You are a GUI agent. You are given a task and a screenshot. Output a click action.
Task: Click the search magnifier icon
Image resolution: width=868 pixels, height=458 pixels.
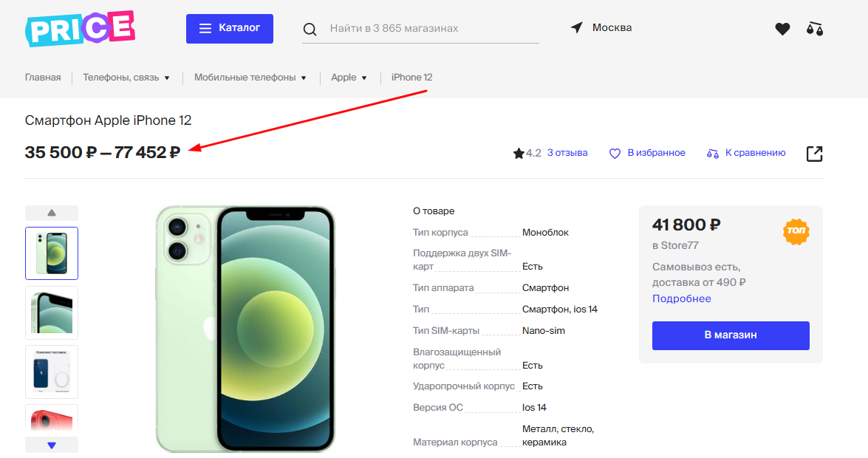(310, 30)
